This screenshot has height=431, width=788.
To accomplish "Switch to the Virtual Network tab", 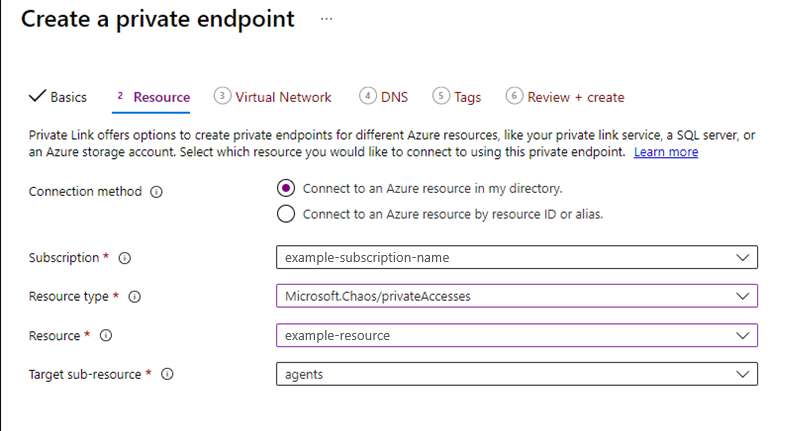I will tap(273, 97).
